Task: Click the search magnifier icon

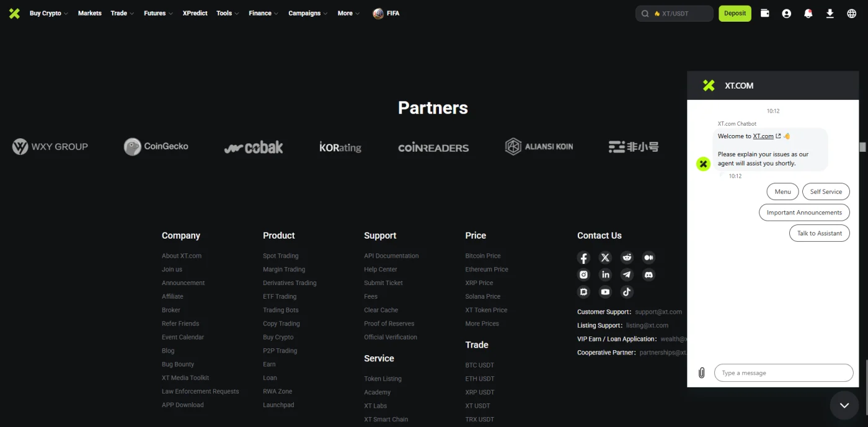Action: pyautogui.click(x=645, y=14)
